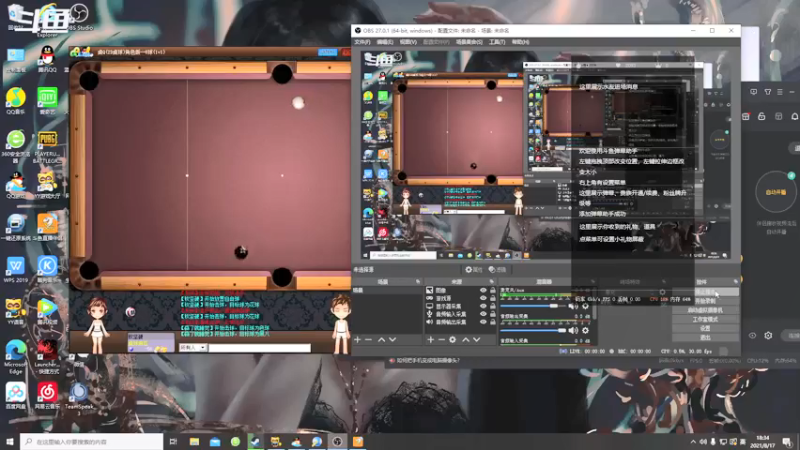Screen dimensions: 800x450
Task: Click 启动虚拟摄像机 button in OBS
Action: (x=705, y=310)
